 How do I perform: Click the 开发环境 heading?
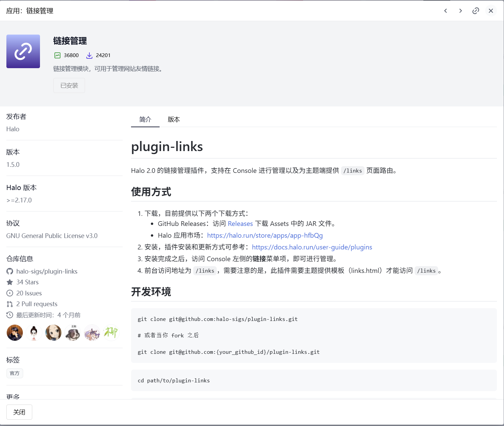point(151,292)
